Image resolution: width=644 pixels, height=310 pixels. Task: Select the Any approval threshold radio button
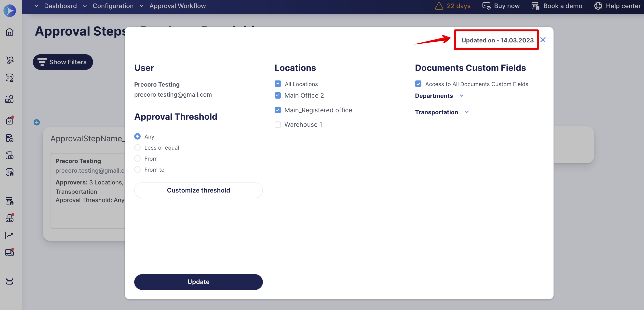138,136
